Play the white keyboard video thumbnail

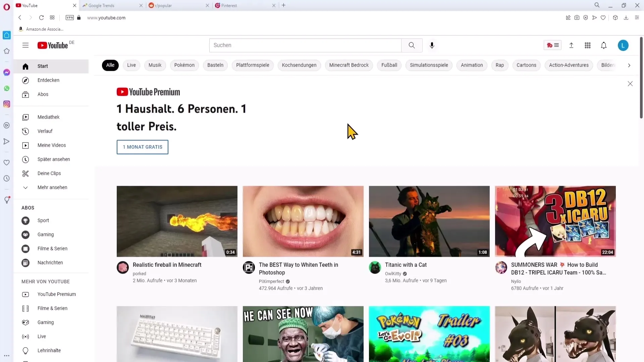177,334
